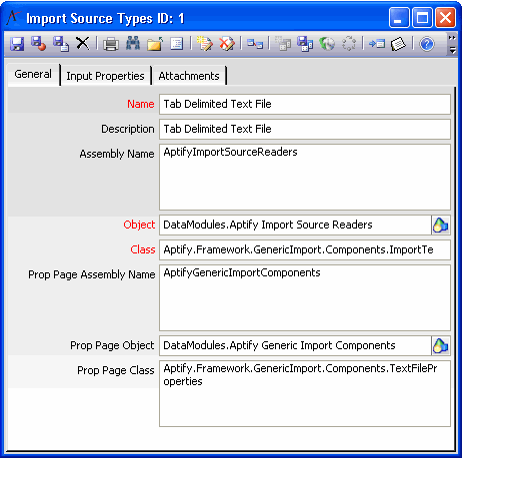The image size is (528, 483).
Task: Click the Prop Page Object text box
Action: 295,346
